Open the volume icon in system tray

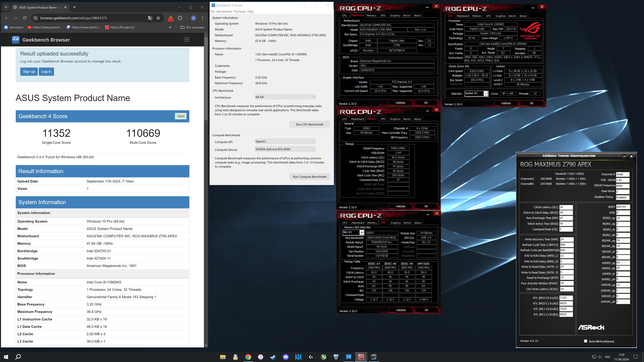coord(600,357)
